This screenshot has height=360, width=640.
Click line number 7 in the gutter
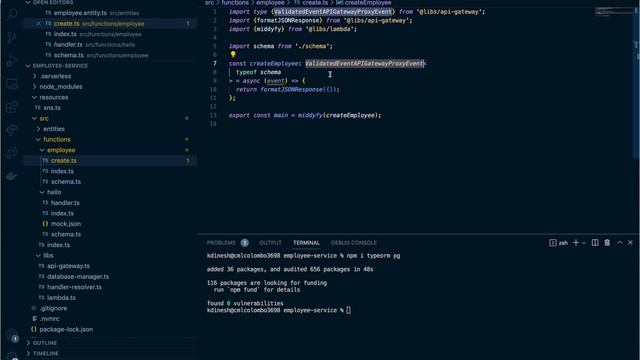(215, 63)
